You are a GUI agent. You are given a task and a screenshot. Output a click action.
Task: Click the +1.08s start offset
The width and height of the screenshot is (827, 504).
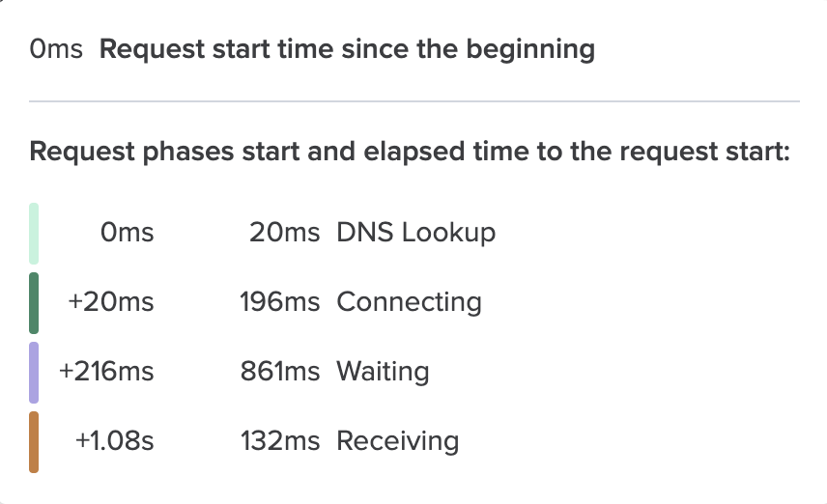114,441
